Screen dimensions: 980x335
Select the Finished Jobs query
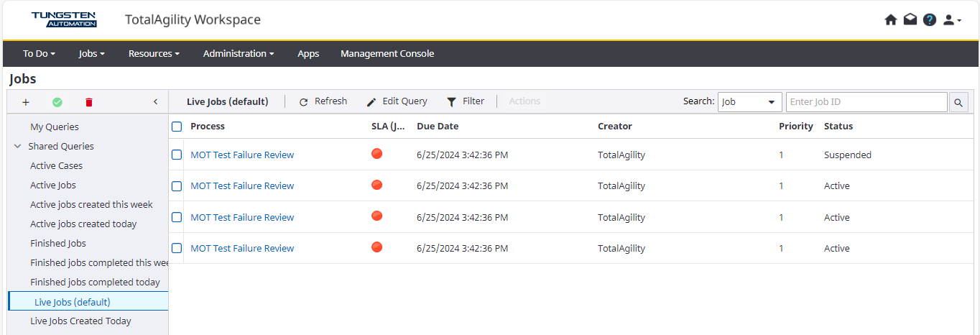click(58, 243)
